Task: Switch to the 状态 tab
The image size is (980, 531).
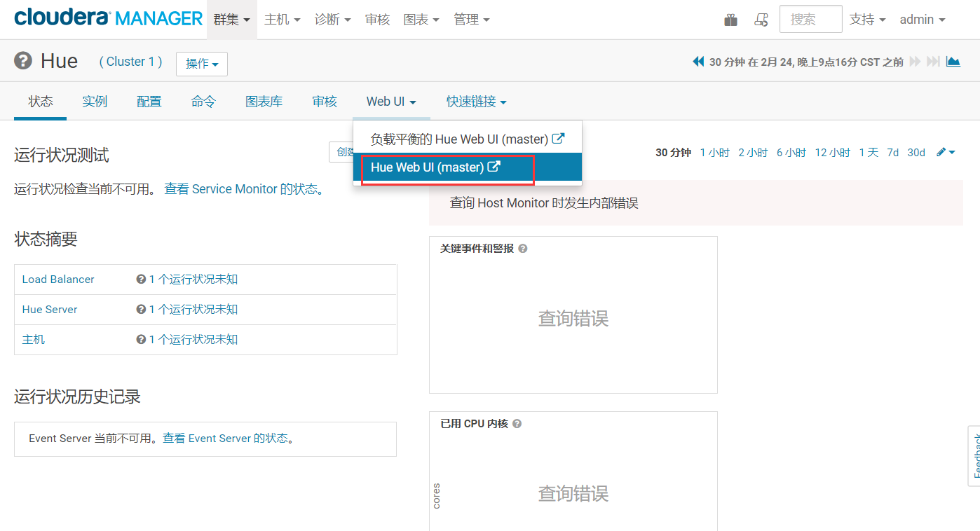Action: 41,102
